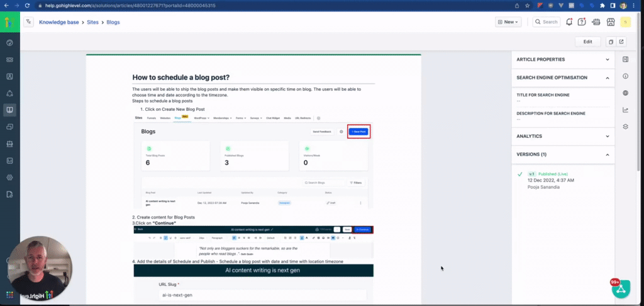Click the Blogs dashboard screenshot in the article
The height and width of the screenshot is (306, 644).
coord(253,162)
